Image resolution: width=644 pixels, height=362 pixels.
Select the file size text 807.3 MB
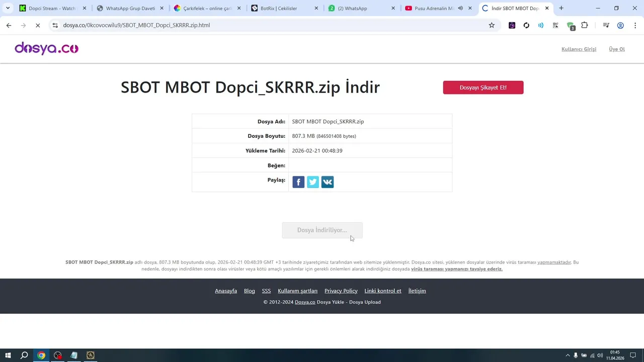[303, 136]
